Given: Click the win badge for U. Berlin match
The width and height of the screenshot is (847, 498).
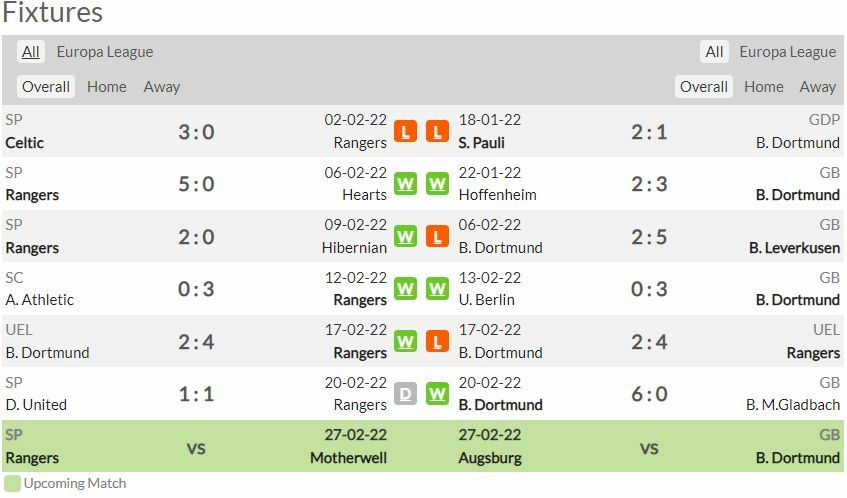Looking at the screenshot, I should pos(437,289).
